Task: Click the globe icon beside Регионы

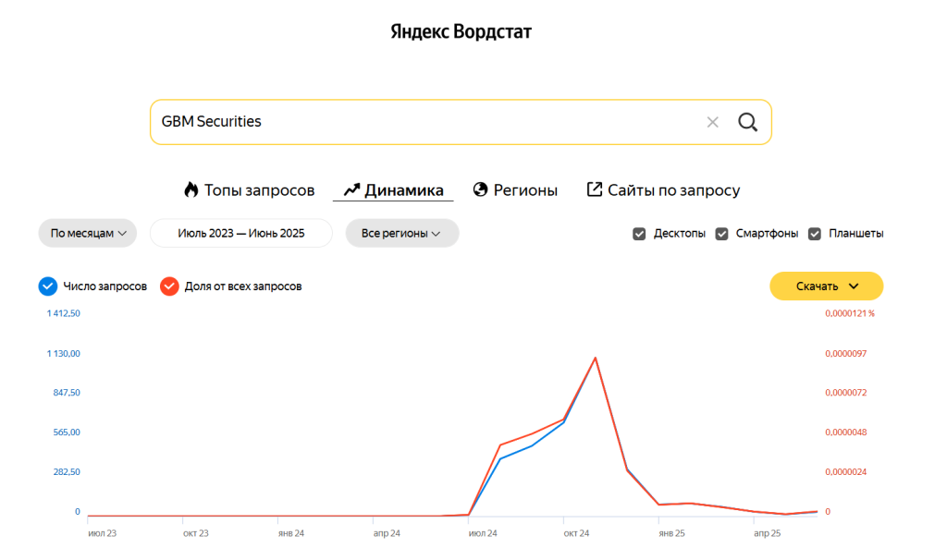Action: click(x=480, y=189)
